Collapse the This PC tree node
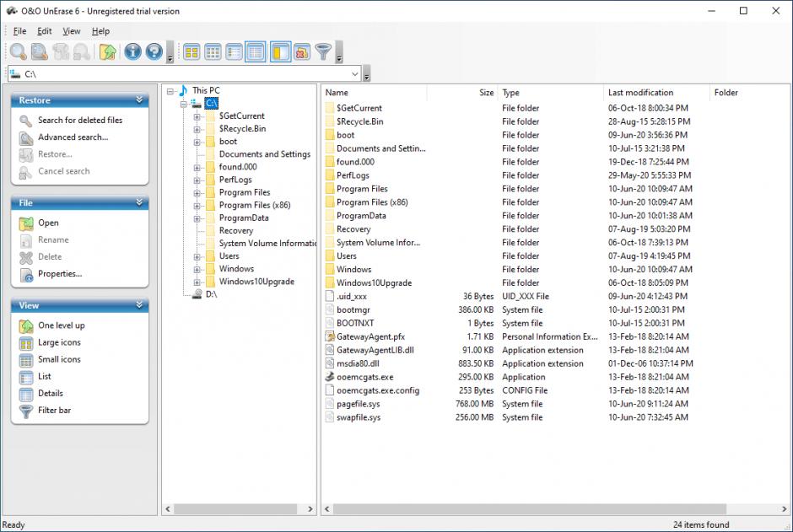Image resolution: width=793 pixels, height=532 pixels. 170,91
